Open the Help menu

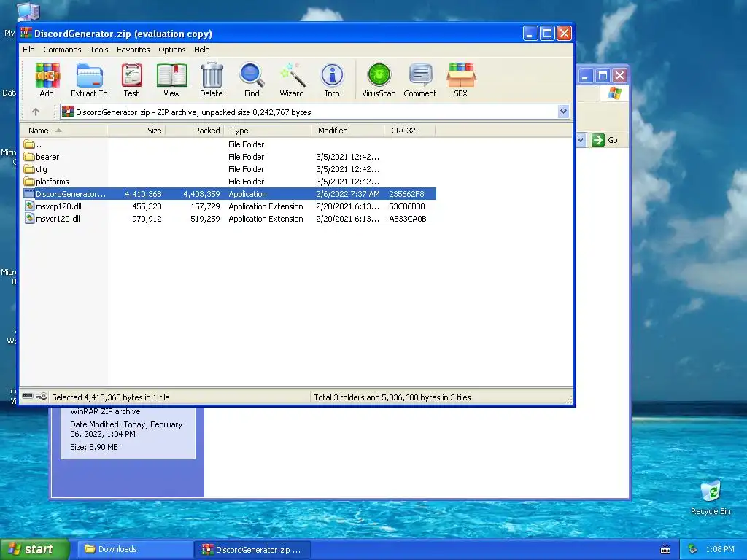pos(201,50)
